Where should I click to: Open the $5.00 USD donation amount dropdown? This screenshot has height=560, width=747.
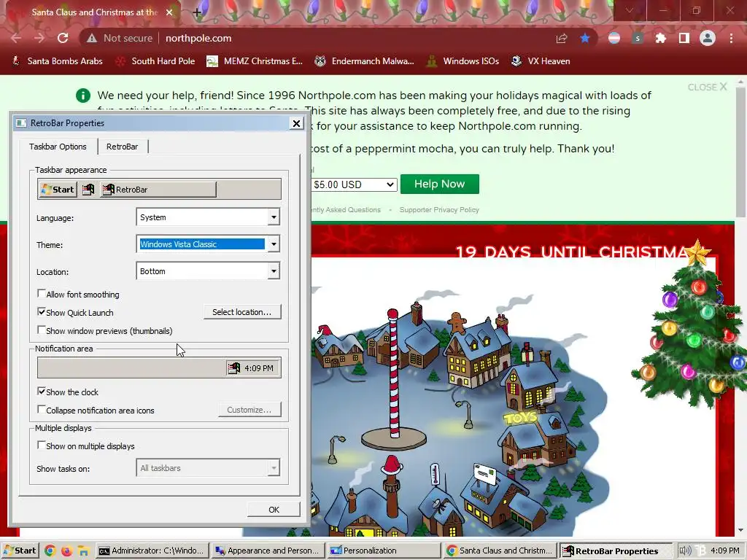click(x=354, y=184)
